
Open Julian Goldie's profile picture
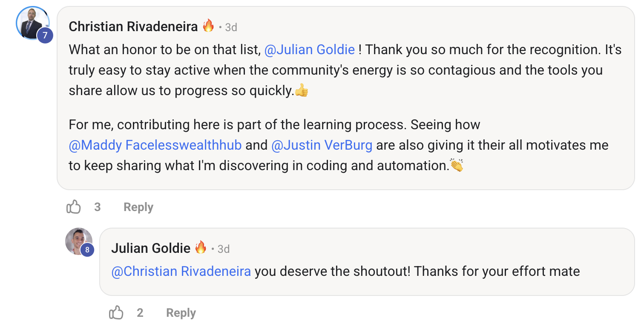coord(78,241)
